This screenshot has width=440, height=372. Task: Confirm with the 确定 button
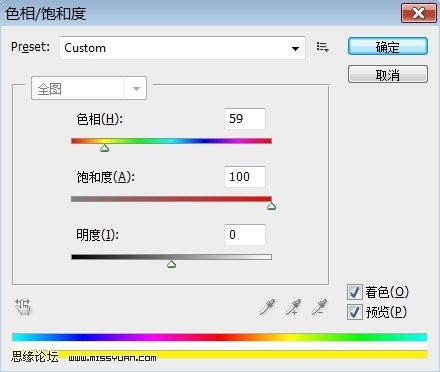coord(388,46)
